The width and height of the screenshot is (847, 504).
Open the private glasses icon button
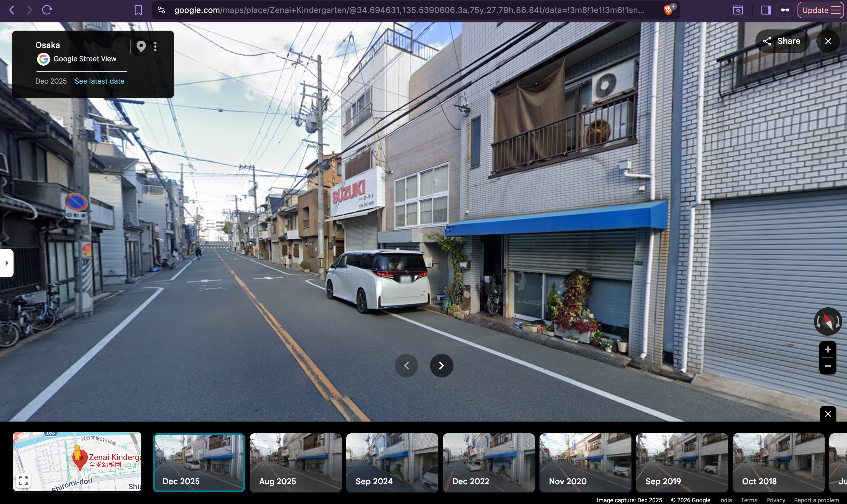pyautogui.click(x=785, y=10)
